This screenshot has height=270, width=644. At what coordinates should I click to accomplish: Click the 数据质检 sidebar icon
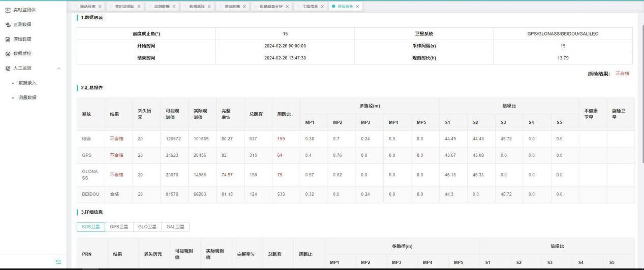pyautogui.click(x=8, y=54)
